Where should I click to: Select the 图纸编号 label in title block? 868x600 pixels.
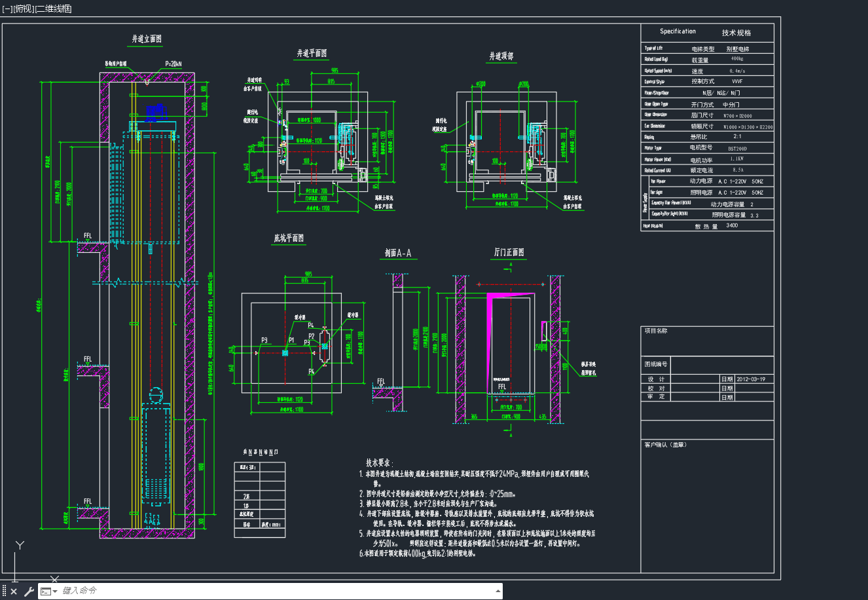tap(656, 364)
